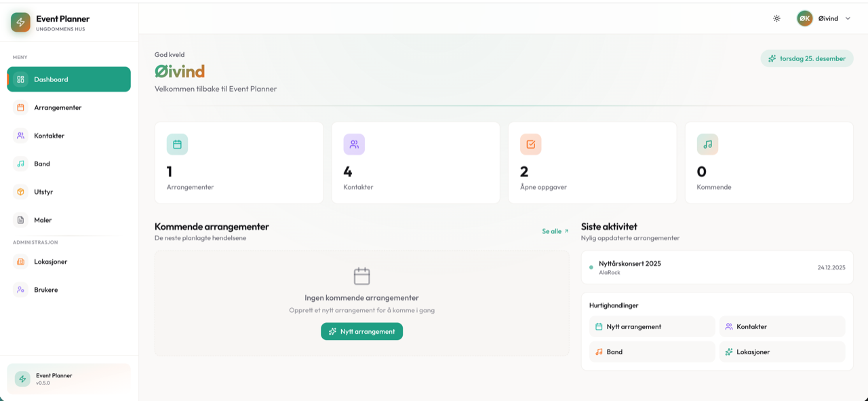Screen dimensions: 868x401
Task: Open Arrangementer from the sidebar
Action: [x=58, y=108]
